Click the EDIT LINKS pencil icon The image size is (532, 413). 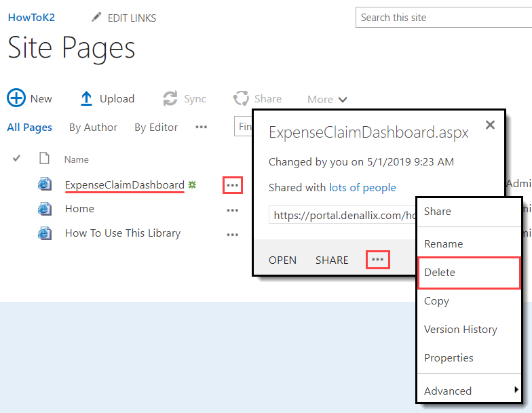(x=96, y=17)
